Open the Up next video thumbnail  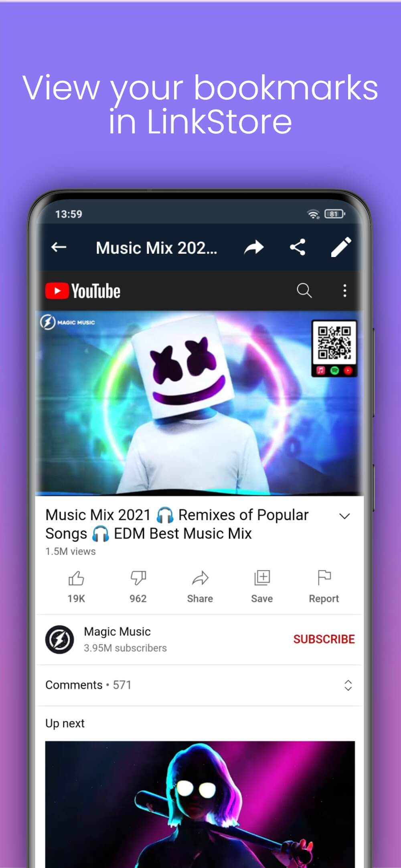tap(200, 802)
